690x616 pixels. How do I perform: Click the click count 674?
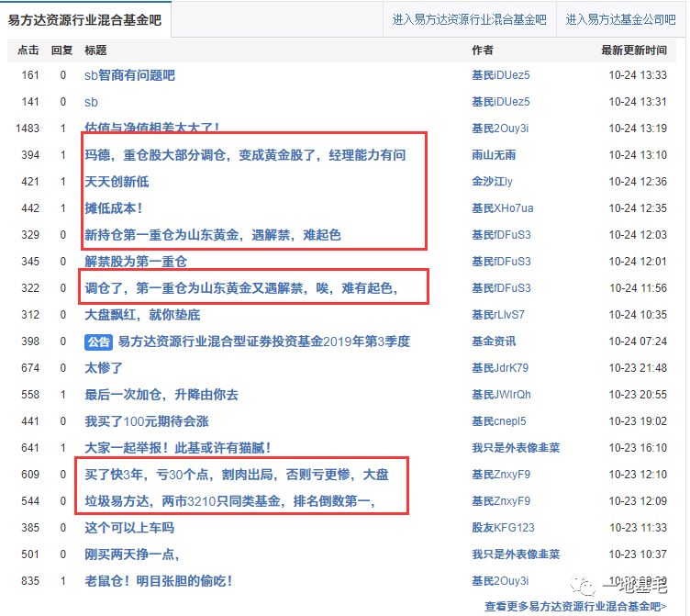click(x=30, y=367)
